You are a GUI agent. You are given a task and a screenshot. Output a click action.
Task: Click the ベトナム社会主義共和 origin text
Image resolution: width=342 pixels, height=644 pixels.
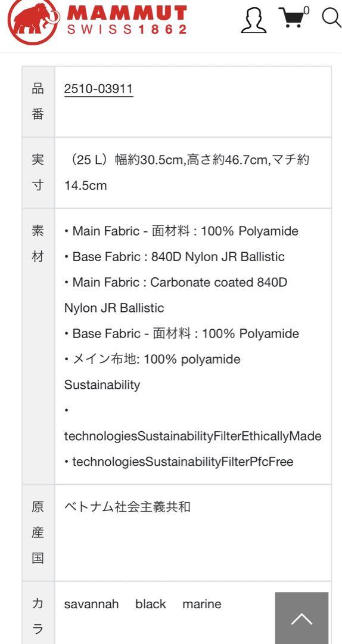pos(128,507)
